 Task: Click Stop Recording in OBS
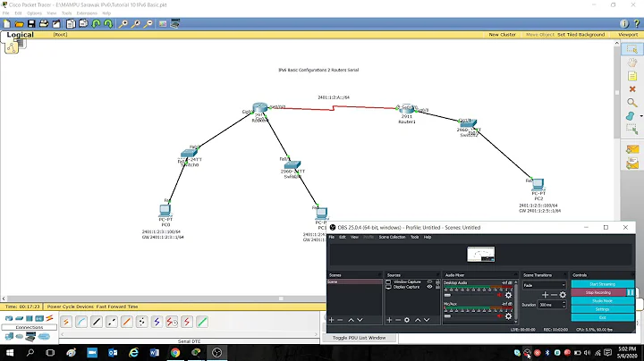[x=598, y=292]
